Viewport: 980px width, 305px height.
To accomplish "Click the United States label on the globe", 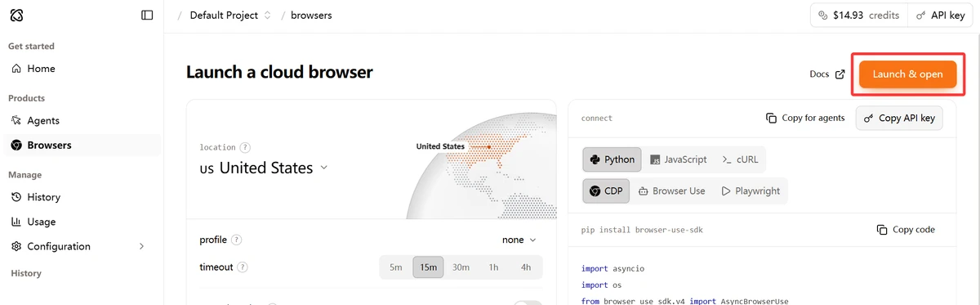I will (x=440, y=146).
